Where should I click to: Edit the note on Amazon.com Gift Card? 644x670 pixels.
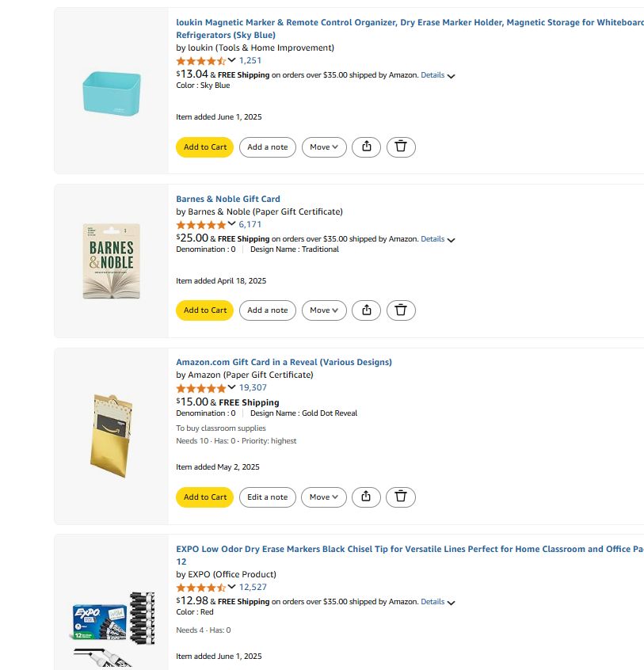click(x=268, y=497)
